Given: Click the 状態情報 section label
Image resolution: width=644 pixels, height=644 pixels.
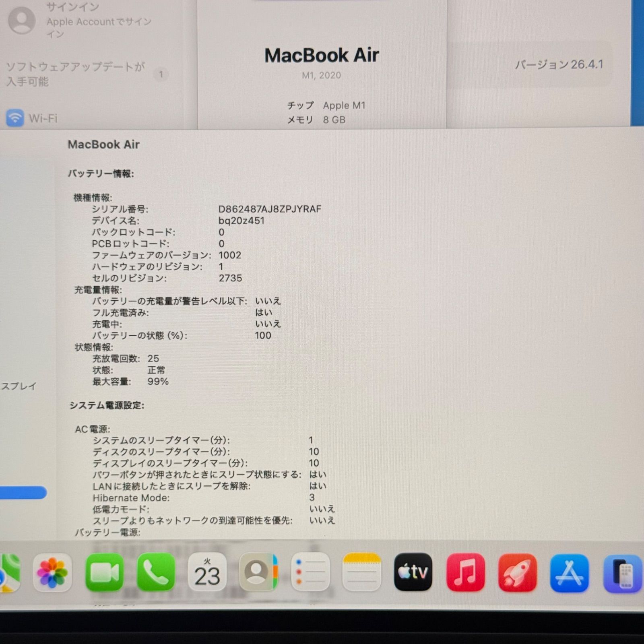Looking at the screenshot, I should [x=94, y=347].
